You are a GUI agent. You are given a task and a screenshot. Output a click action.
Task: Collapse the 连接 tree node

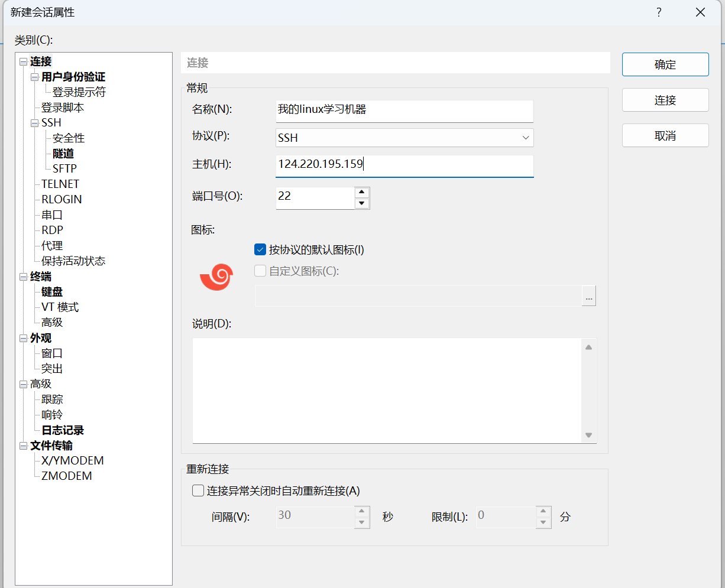(23, 61)
